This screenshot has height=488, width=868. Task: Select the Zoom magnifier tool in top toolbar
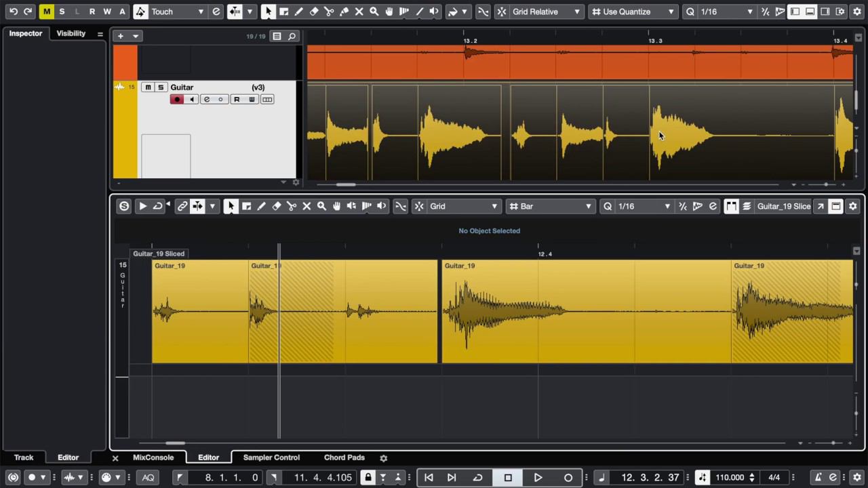[x=374, y=12]
